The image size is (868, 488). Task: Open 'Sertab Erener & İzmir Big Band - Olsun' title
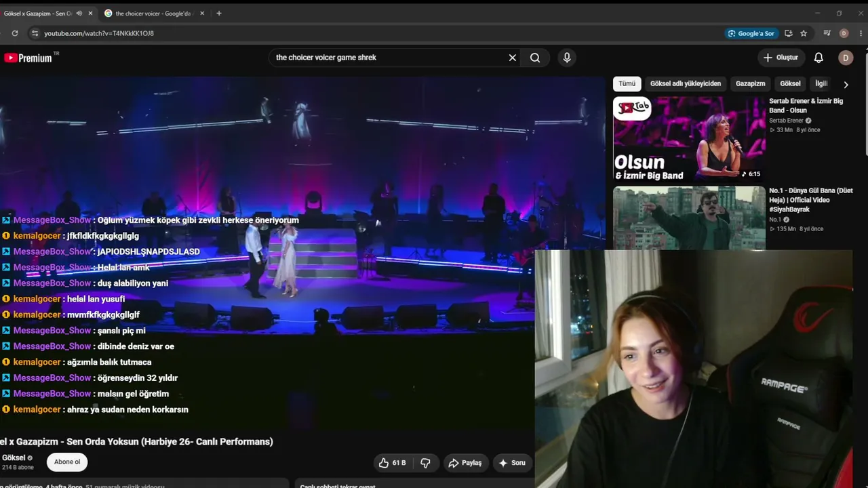click(806, 106)
